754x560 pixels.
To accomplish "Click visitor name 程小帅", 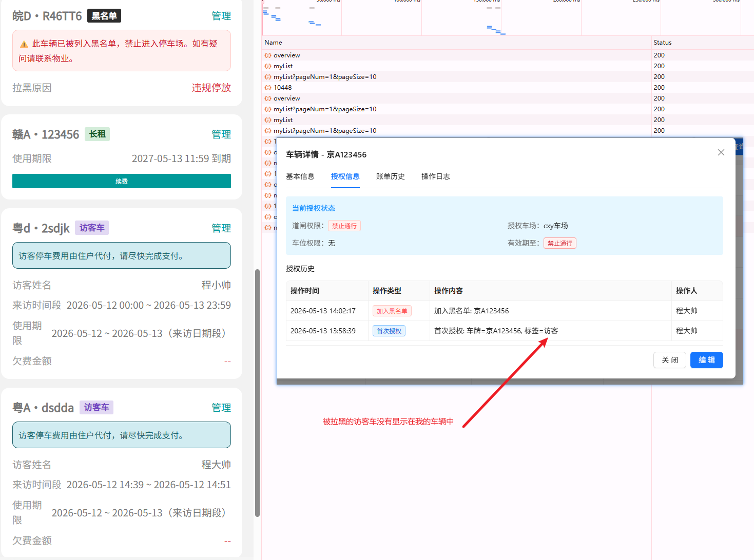I will tap(216, 285).
